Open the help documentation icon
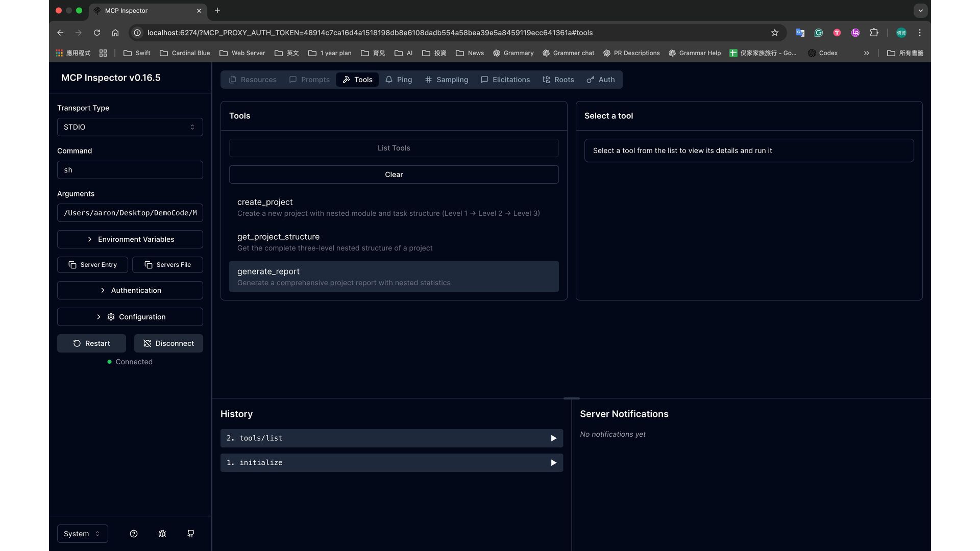 click(x=134, y=534)
